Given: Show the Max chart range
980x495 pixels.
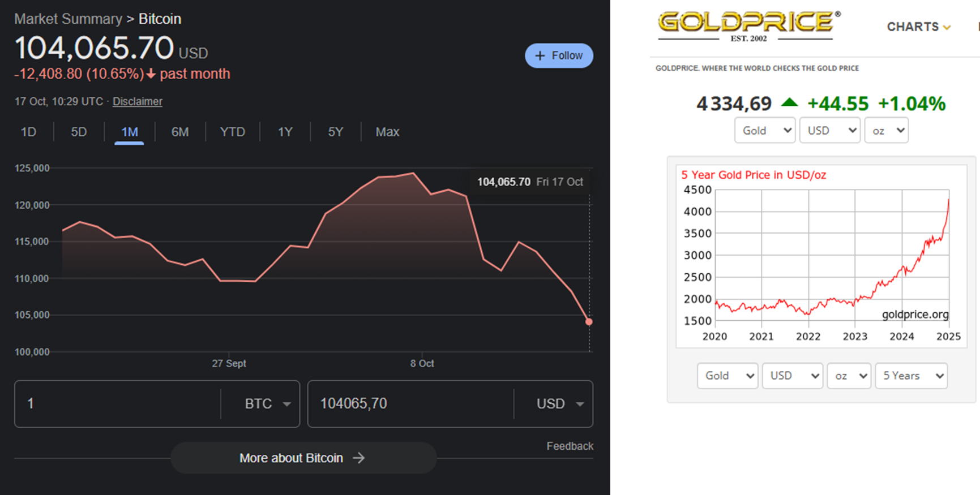Looking at the screenshot, I should tap(387, 132).
